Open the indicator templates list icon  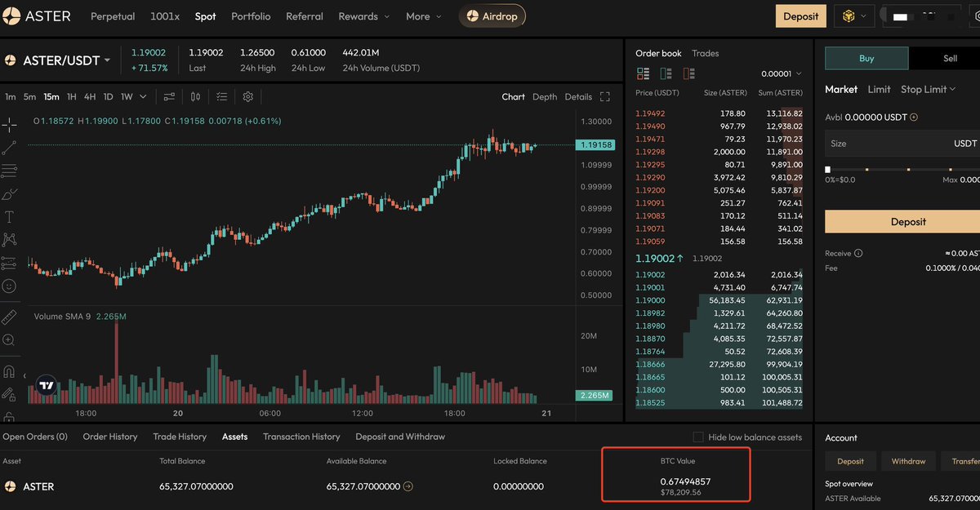(222, 96)
